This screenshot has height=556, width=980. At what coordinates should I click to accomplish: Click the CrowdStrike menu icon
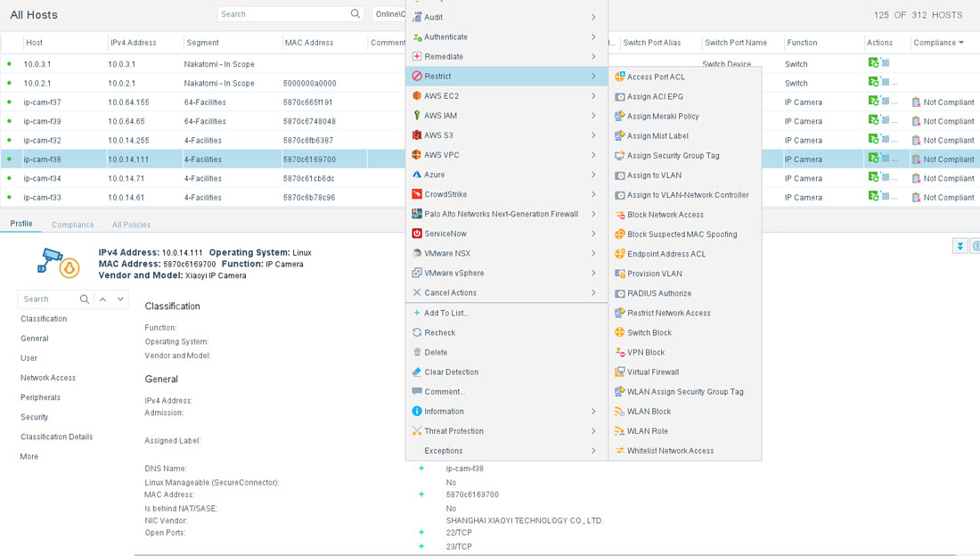click(417, 194)
